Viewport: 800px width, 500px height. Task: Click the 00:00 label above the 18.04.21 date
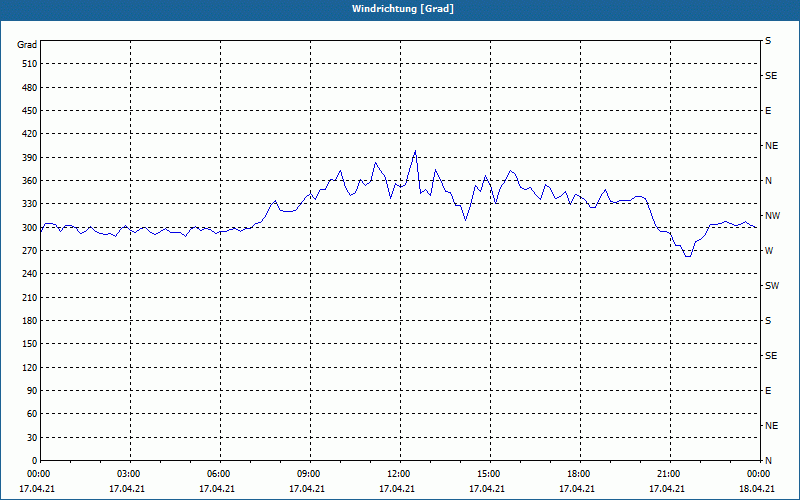point(759,474)
